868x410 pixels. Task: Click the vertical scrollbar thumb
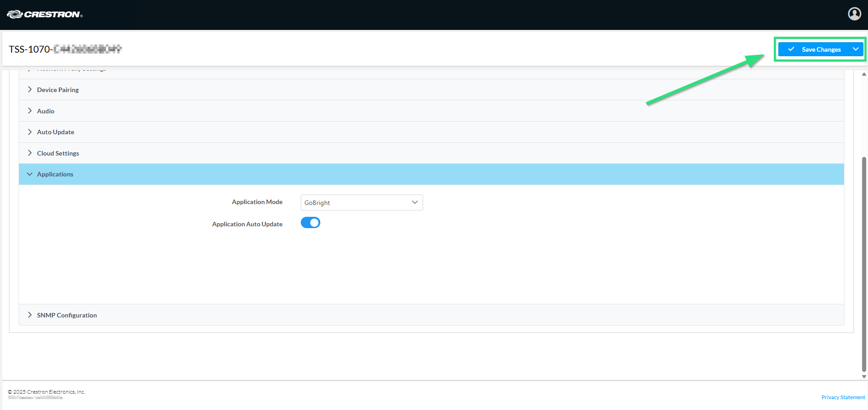[864, 263]
